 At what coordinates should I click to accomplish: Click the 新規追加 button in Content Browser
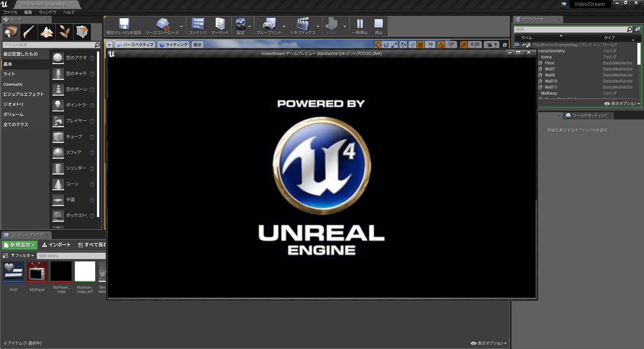[20, 245]
